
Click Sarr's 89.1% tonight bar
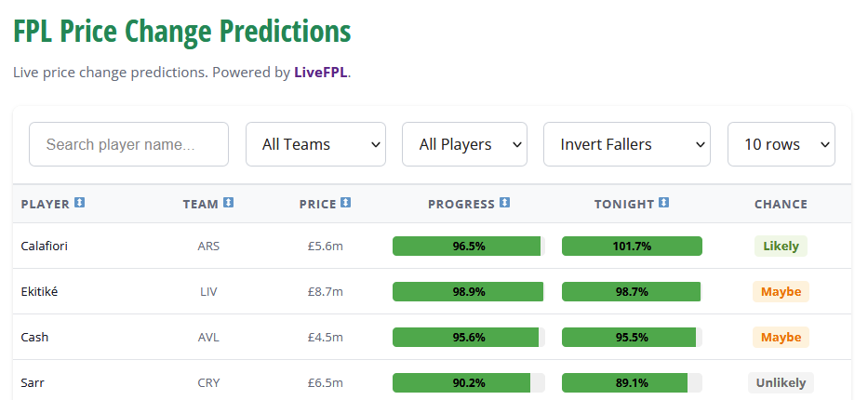click(632, 382)
